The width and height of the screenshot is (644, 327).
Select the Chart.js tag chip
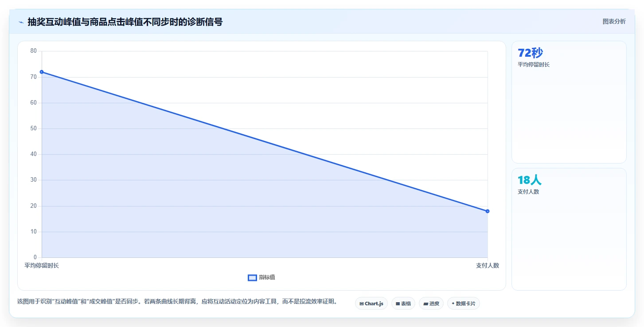371,304
